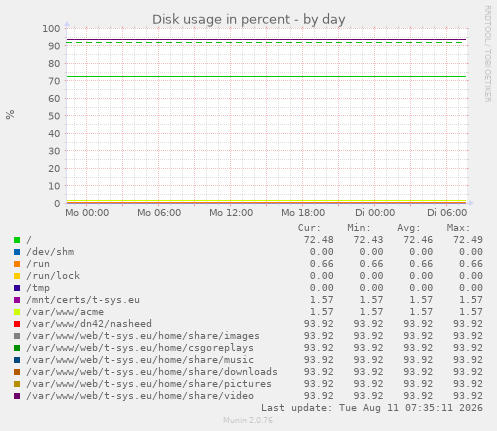497x431 pixels.
Task: Select the dark green swatch for csgoreplays
Action: [17, 348]
